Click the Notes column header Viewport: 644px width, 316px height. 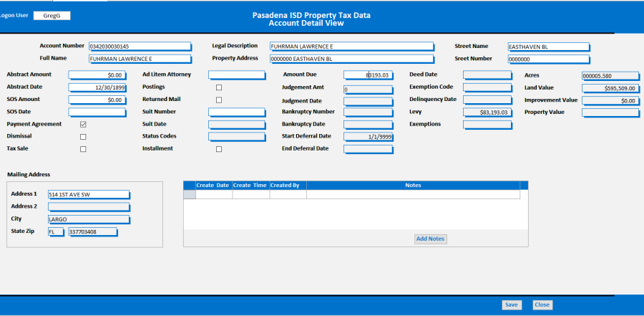click(413, 186)
